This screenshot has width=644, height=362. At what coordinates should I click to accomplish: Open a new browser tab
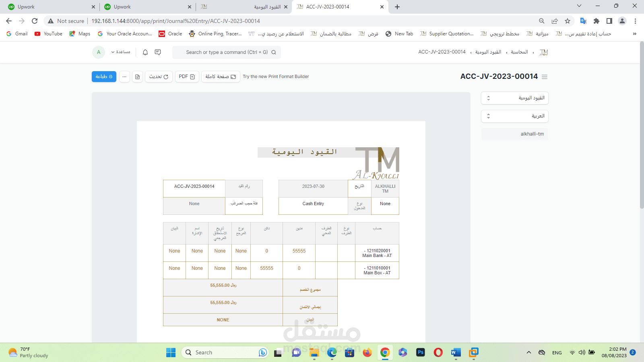(x=397, y=7)
